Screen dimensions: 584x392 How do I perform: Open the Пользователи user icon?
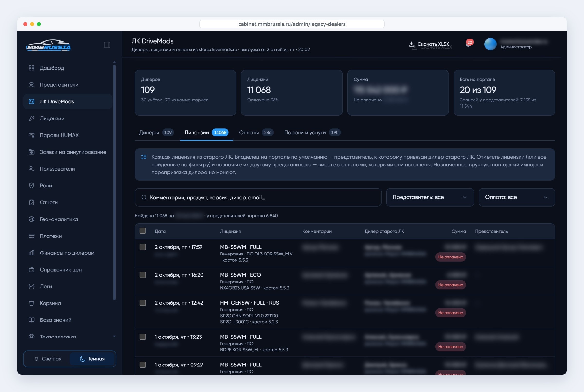pyautogui.click(x=31, y=169)
